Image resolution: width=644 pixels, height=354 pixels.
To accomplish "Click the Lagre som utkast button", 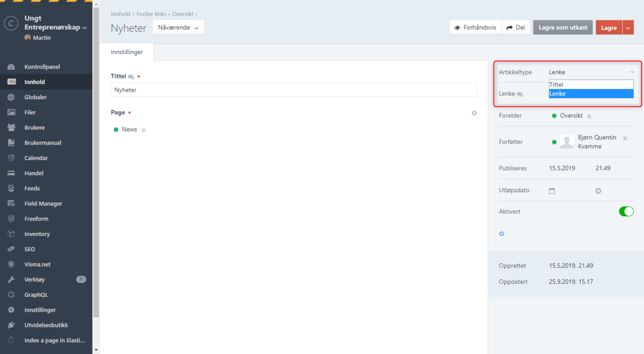I will (x=562, y=28).
